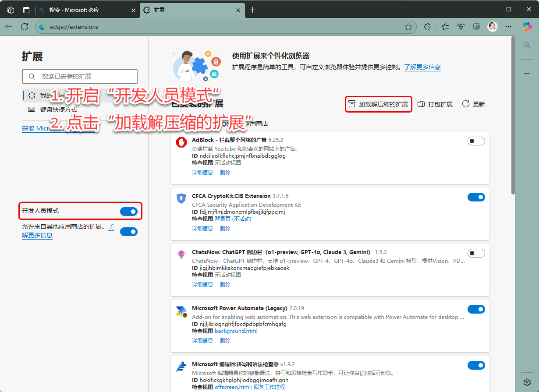Open CFCA CryptoKit 详细信息 link
This screenshot has height=392, width=539.
click(202, 229)
